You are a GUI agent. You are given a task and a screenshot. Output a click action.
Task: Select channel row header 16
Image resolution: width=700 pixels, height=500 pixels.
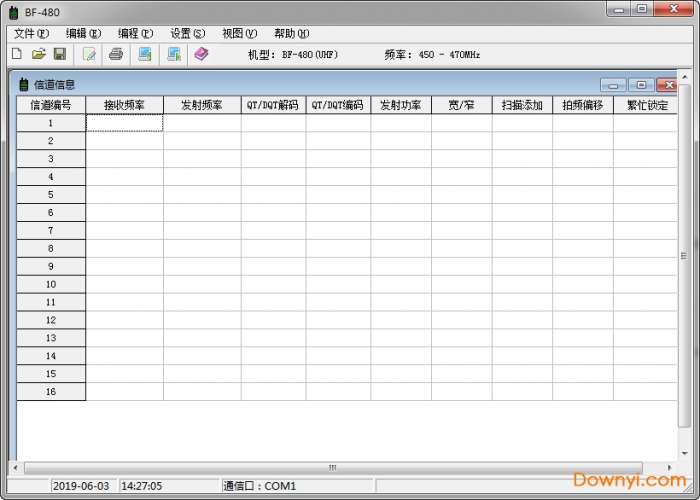pyautogui.click(x=51, y=392)
